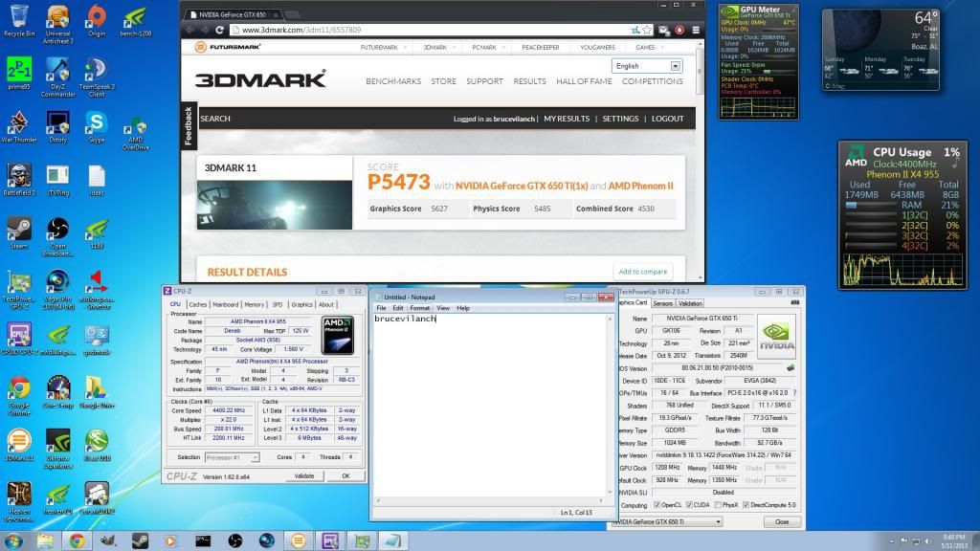Launch TeamSpeak 3 Client shortcut

[x=97, y=77]
